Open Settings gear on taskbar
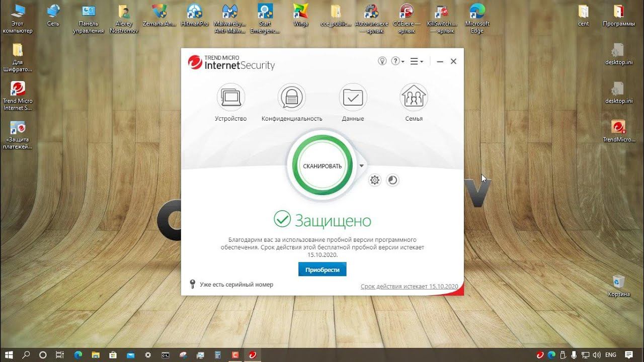This screenshot has height=362, width=644. pos(147,355)
